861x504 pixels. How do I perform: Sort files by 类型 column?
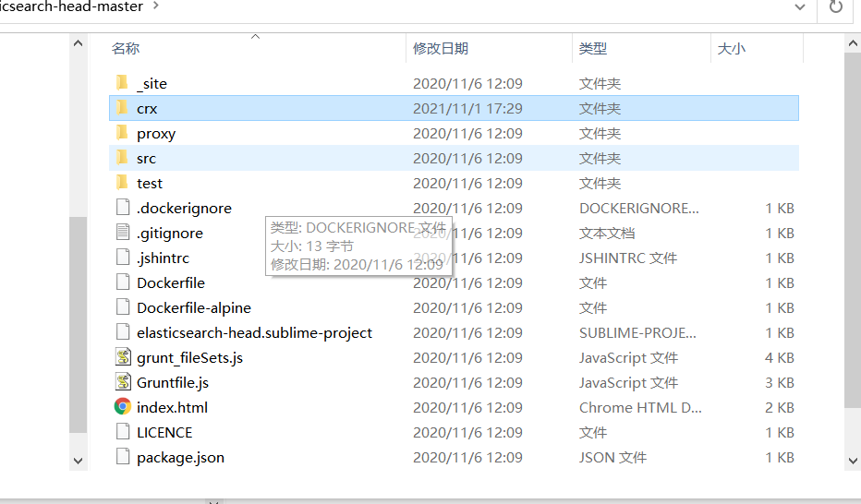point(592,48)
